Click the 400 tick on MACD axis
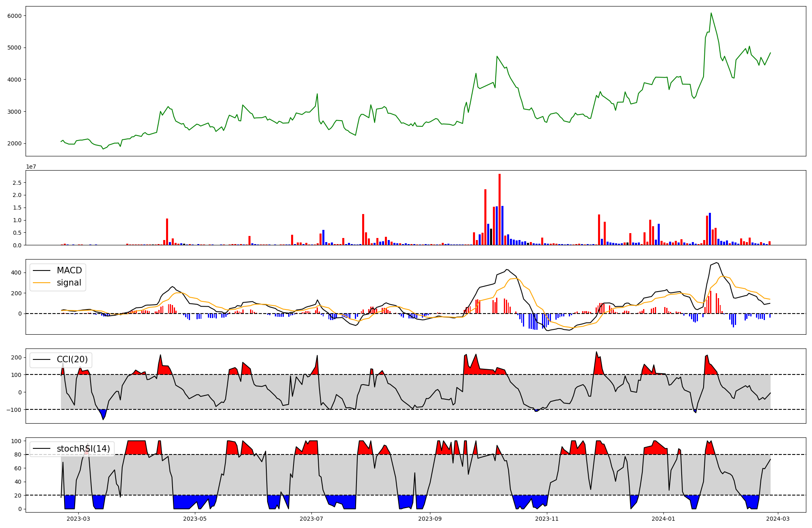The image size is (812, 528). tap(16, 273)
